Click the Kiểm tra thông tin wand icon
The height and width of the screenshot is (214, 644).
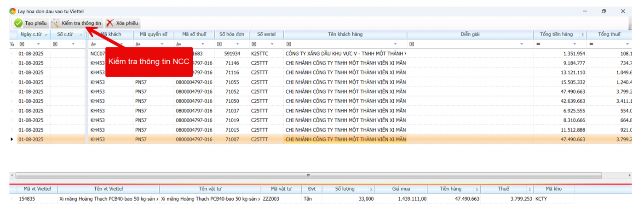[56, 23]
